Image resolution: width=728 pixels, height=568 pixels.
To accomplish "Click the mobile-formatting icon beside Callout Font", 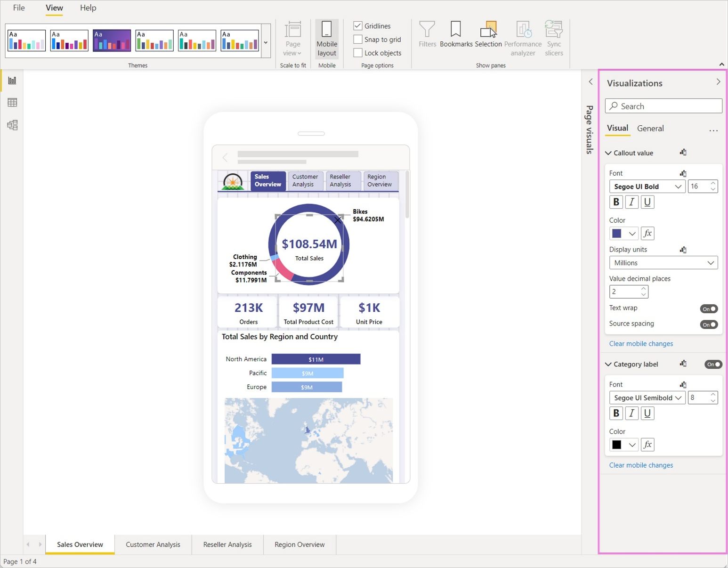I will [683, 173].
